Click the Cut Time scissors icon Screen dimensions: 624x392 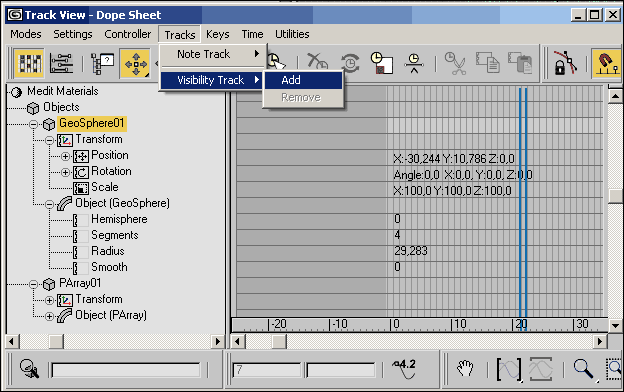455,63
